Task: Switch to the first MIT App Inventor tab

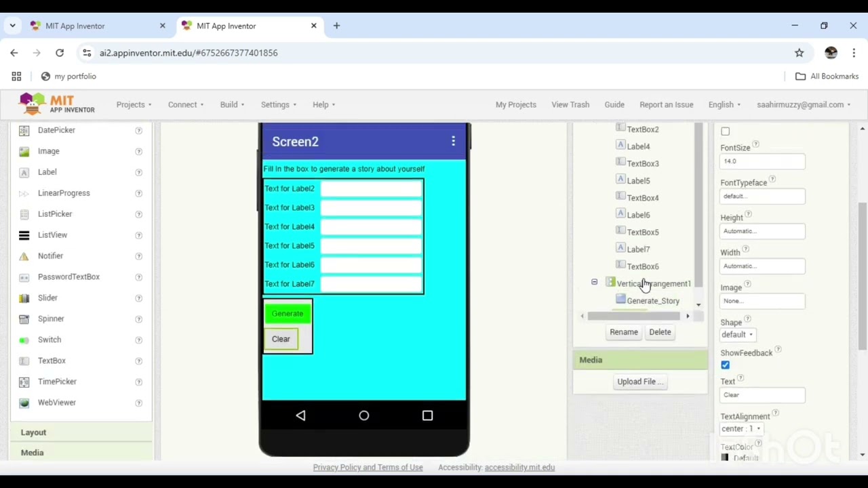Action: coord(97,26)
